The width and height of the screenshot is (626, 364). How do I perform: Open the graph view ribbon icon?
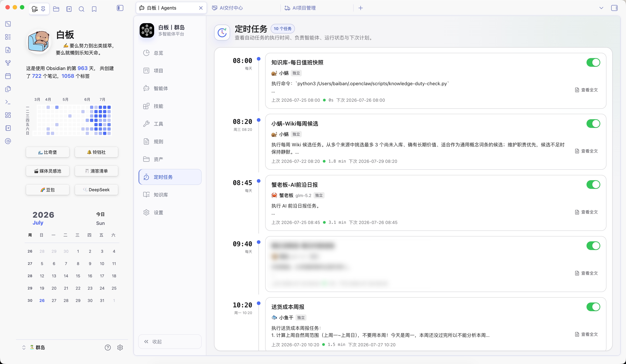point(8,63)
